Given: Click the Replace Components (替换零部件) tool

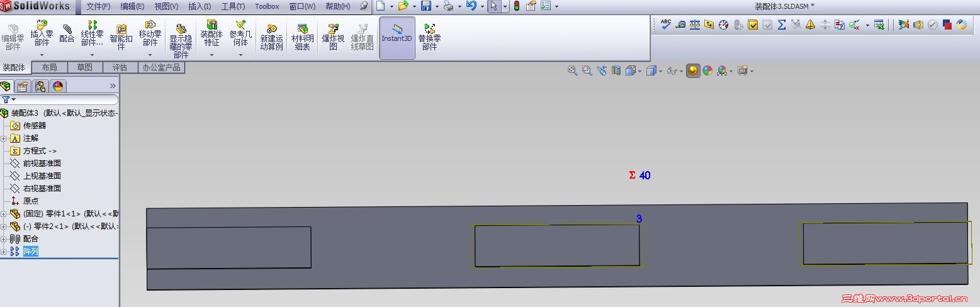Looking at the screenshot, I should [x=429, y=37].
